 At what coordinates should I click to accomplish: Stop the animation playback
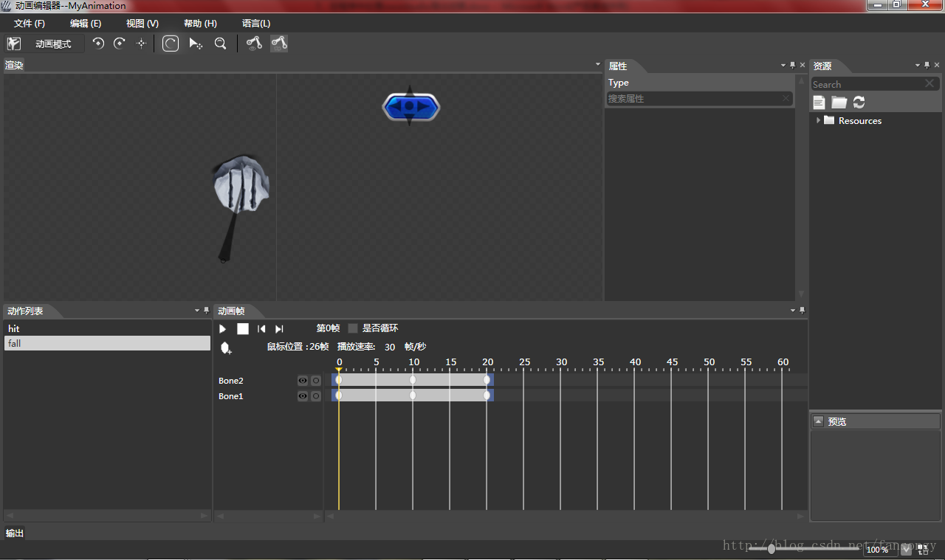243,329
